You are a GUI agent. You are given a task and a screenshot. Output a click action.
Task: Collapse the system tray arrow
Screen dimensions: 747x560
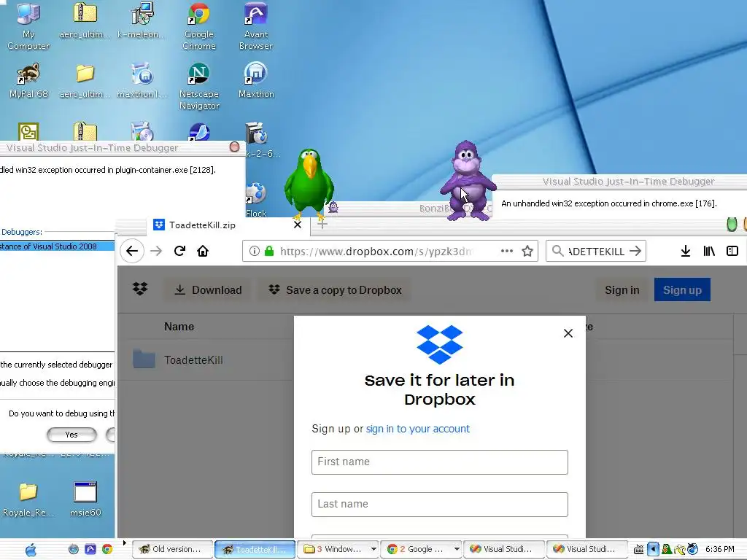pyautogui.click(x=653, y=550)
